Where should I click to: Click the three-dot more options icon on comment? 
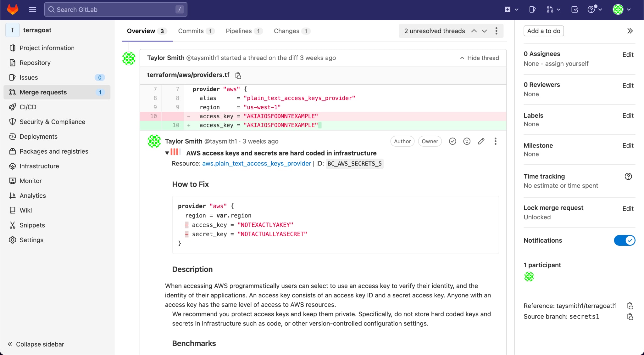pos(495,141)
